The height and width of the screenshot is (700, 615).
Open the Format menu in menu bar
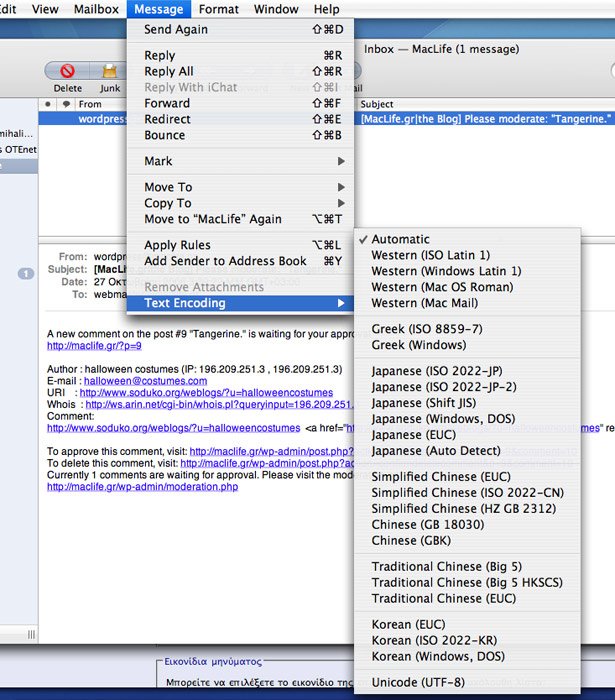tap(218, 9)
